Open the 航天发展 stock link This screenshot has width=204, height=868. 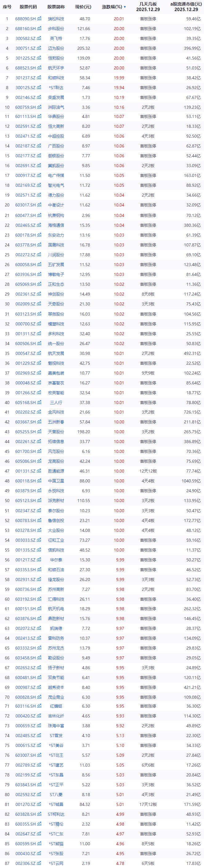(x=56, y=353)
